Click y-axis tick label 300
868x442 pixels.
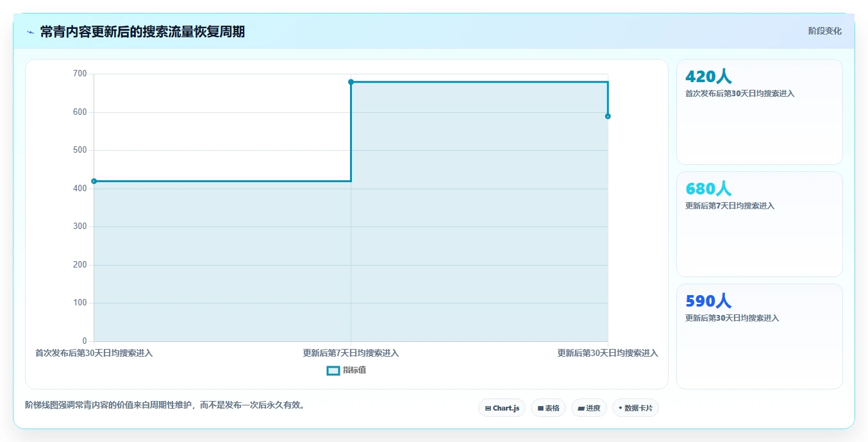(80, 226)
